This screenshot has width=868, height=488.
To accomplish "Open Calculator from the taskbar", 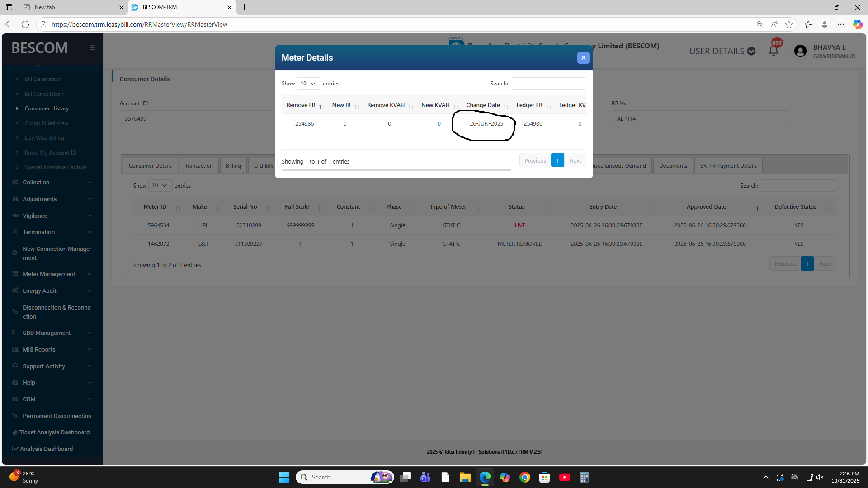I will point(584,477).
